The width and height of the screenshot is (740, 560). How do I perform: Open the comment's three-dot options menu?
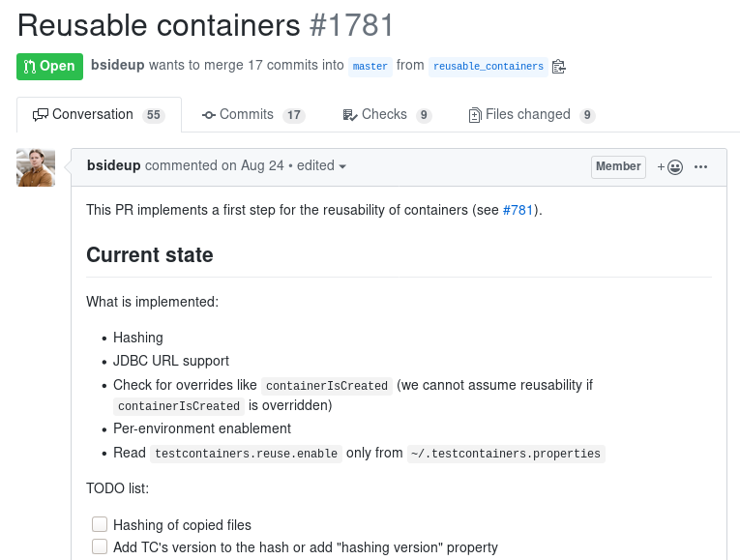(x=701, y=167)
